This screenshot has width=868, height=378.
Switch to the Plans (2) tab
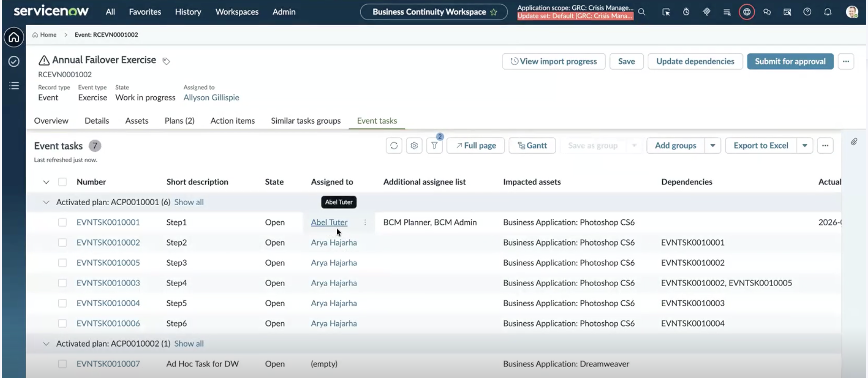pos(180,121)
